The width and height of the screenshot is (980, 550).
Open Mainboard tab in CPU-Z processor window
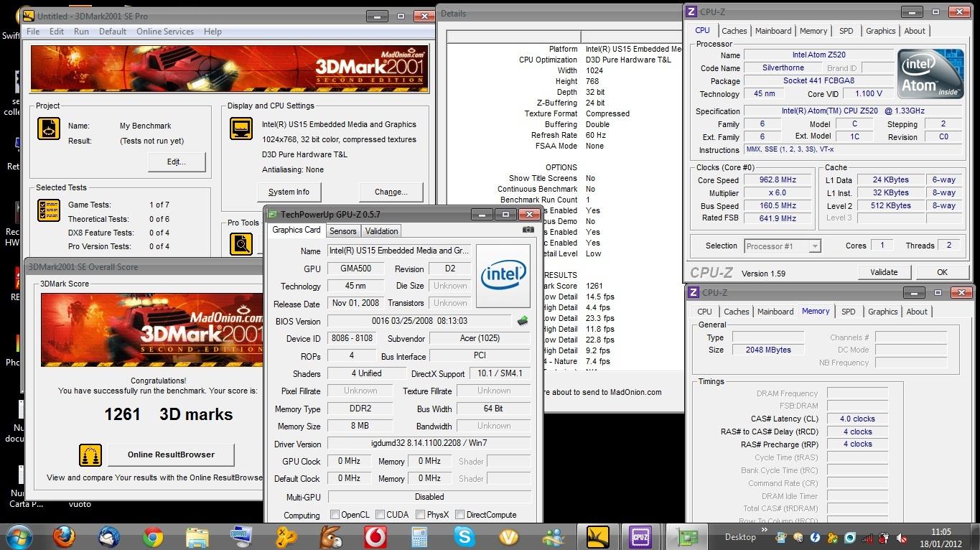pyautogui.click(x=773, y=31)
